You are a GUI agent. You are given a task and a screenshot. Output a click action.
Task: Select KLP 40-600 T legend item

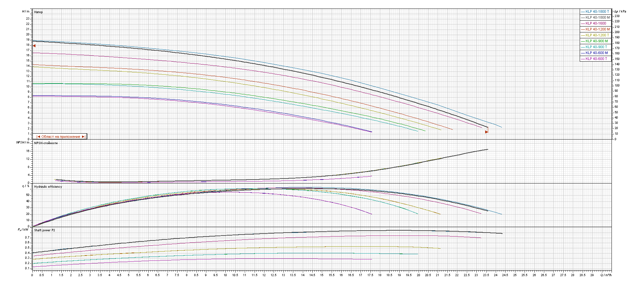click(596, 59)
